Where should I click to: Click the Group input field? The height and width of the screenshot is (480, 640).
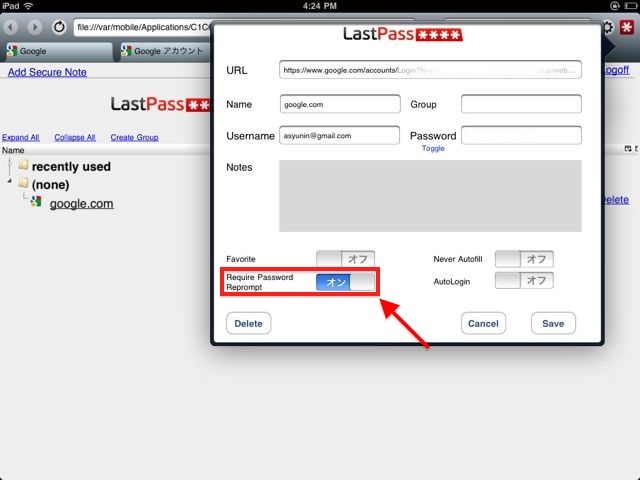click(521, 104)
